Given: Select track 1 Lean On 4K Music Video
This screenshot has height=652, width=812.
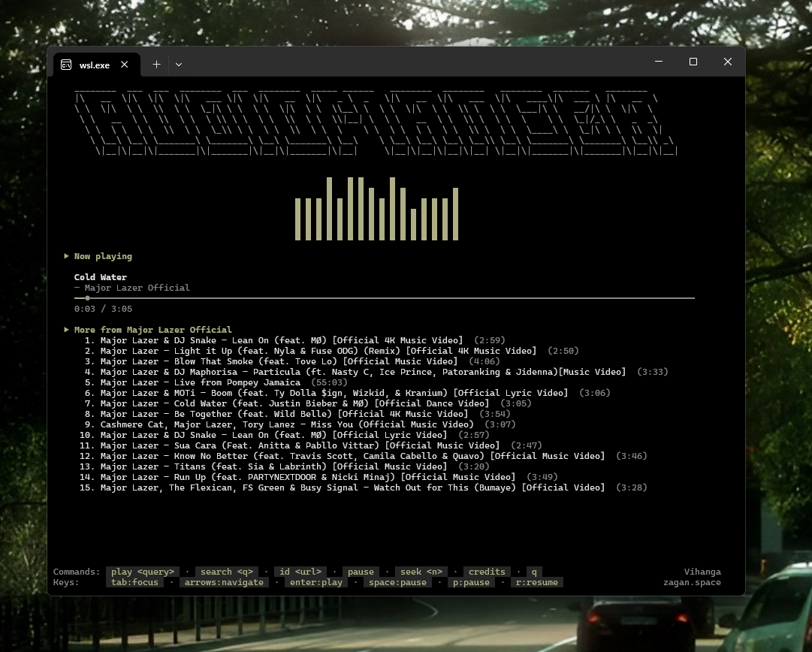Looking at the screenshot, I should [294, 340].
